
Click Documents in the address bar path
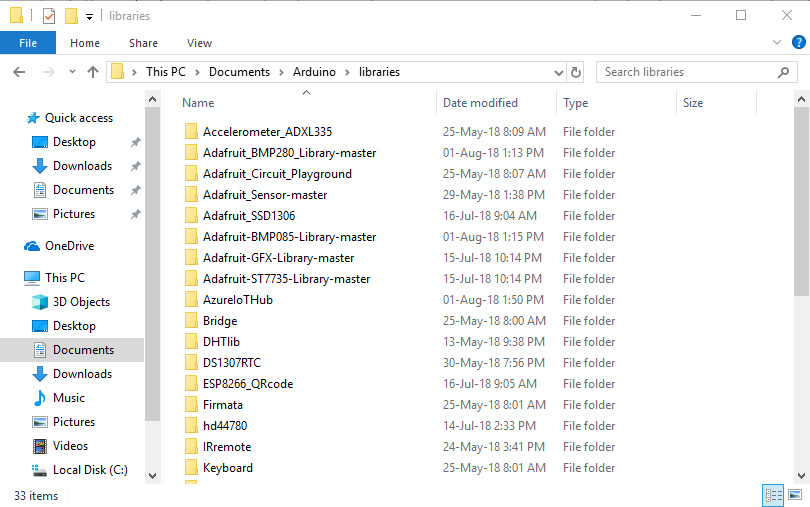pos(239,72)
